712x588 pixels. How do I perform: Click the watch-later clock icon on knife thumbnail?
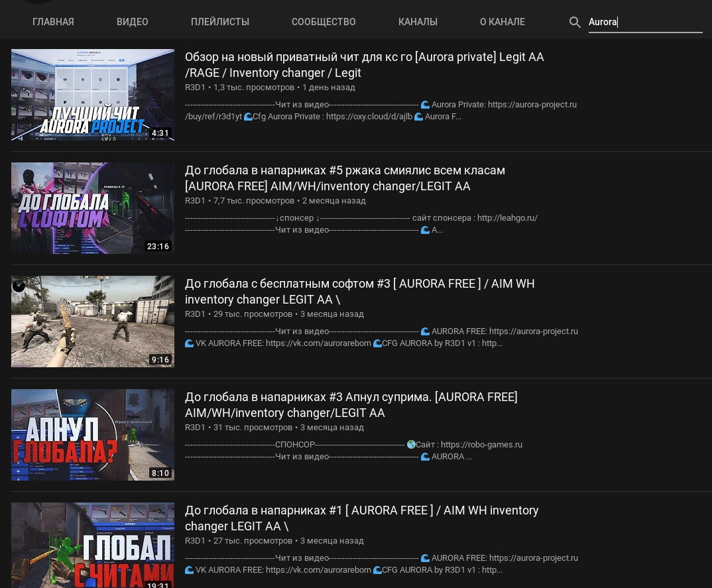(19, 286)
